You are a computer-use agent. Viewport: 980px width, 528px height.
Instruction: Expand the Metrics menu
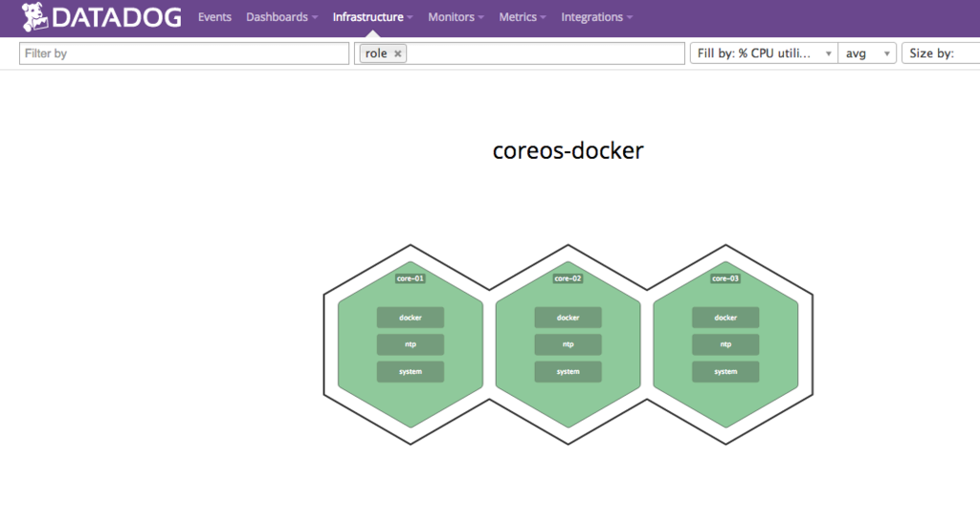523,17
